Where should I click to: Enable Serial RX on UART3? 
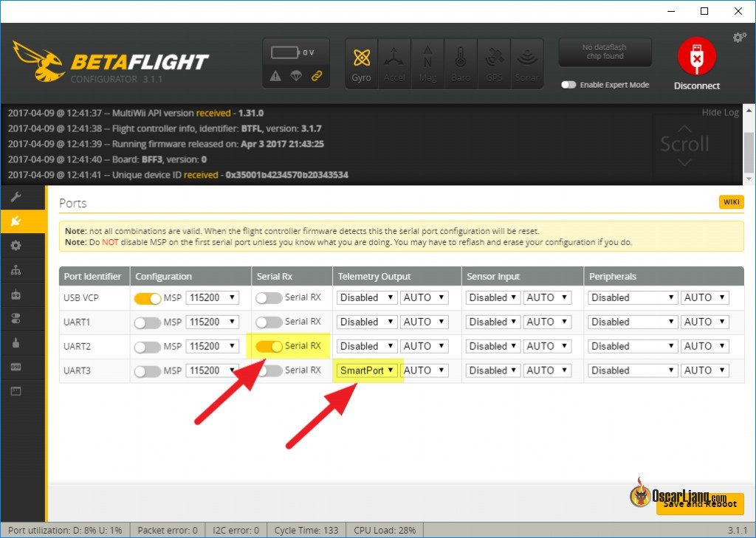pos(269,370)
